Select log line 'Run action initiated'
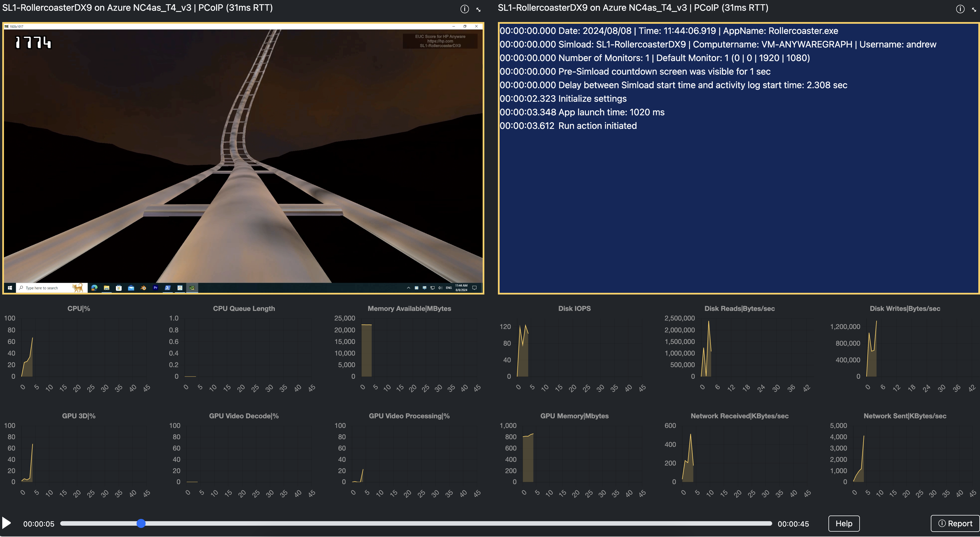980x537 pixels. [568, 126]
